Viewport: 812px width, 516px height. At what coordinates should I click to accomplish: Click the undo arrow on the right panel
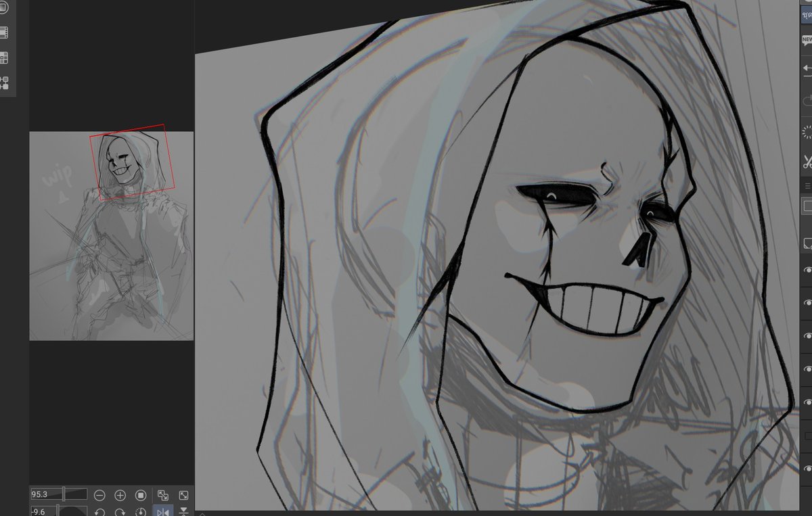807,69
